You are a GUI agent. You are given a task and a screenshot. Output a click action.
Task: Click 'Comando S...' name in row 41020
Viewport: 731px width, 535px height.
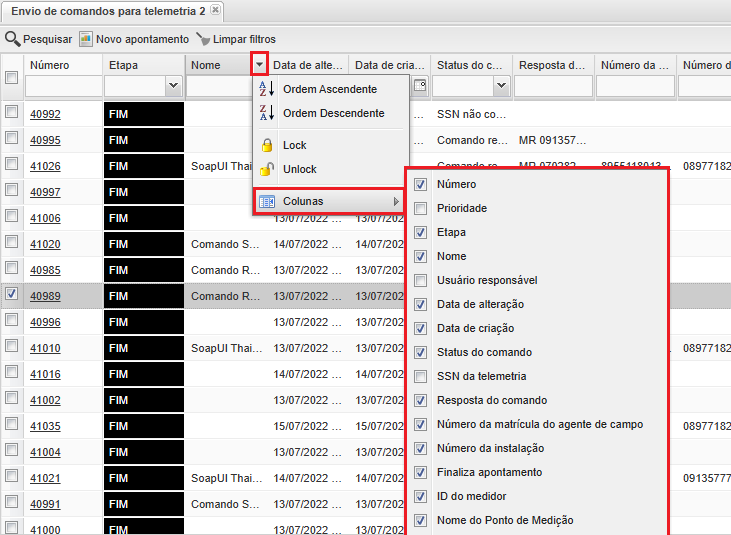click(225, 244)
